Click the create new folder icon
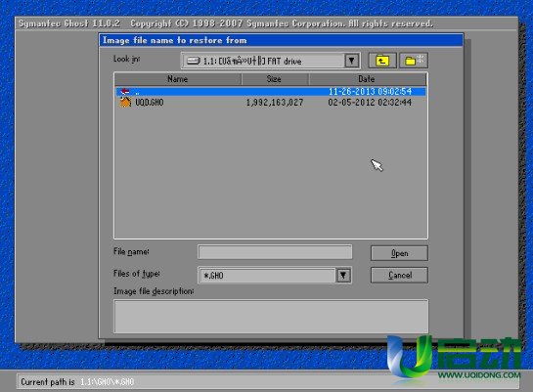This screenshot has height=392, width=533. tap(414, 61)
